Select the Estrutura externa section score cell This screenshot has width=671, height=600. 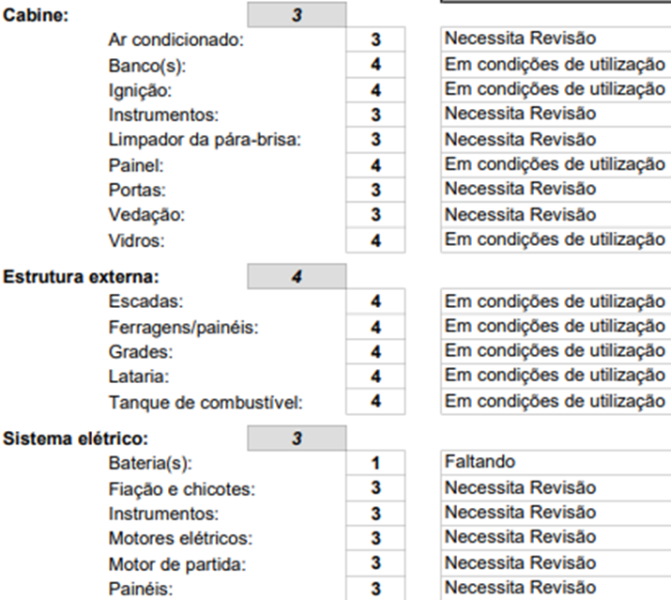pos(296,276)
